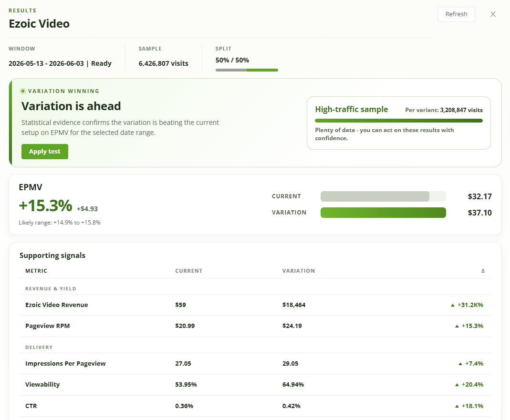510x420 pixels.
Task: Click up-arrow icon beside Pageview RPM delta
Action: pos(457,326)
